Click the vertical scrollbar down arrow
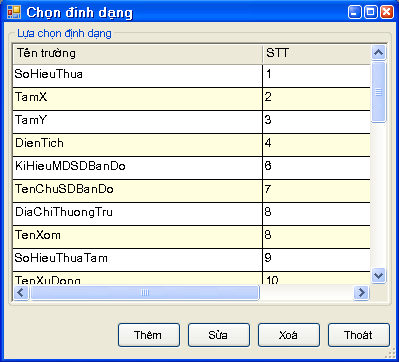The image size is (399, 362). (x=378, y=276)
